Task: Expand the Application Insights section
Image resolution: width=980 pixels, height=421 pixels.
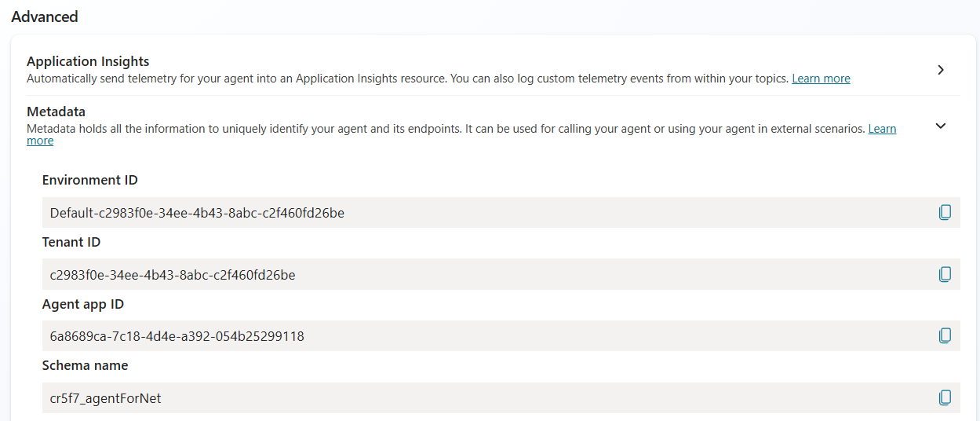Action: 941,70
